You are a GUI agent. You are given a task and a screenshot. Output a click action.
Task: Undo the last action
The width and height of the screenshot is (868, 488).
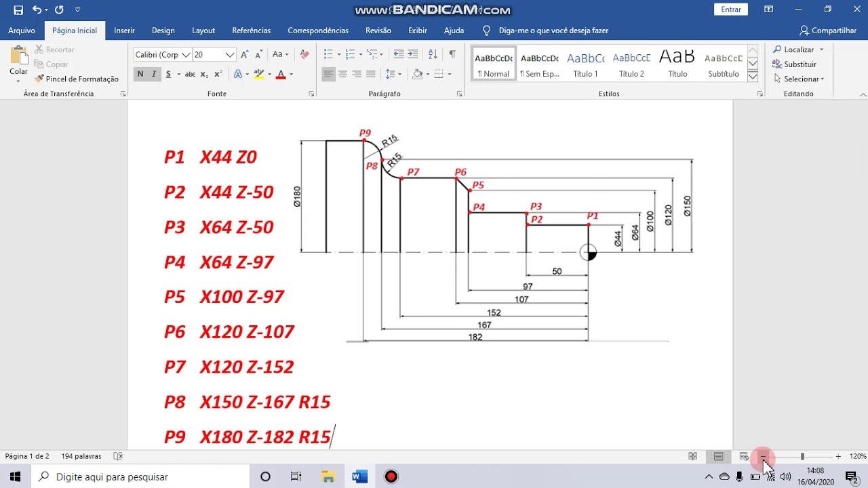pos(37,10)
